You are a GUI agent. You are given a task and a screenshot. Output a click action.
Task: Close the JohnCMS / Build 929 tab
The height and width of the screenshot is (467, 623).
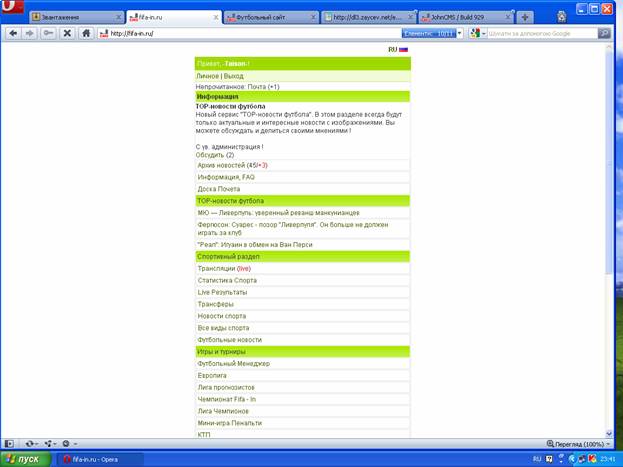tap(507, 17)
